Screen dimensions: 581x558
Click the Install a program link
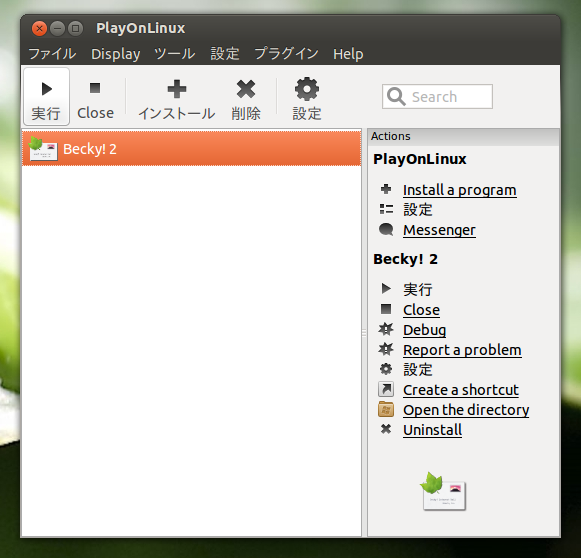click(459, 190)
